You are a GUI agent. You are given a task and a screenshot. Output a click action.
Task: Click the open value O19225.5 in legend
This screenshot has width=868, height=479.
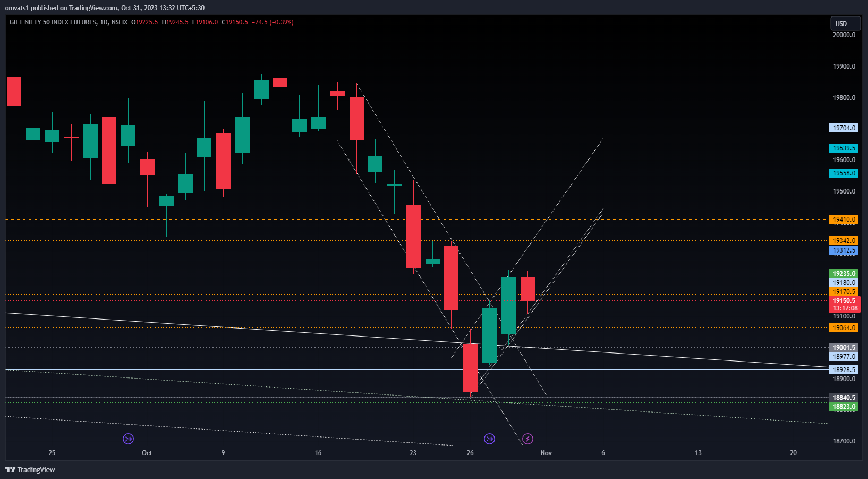[x=144, y=22]
